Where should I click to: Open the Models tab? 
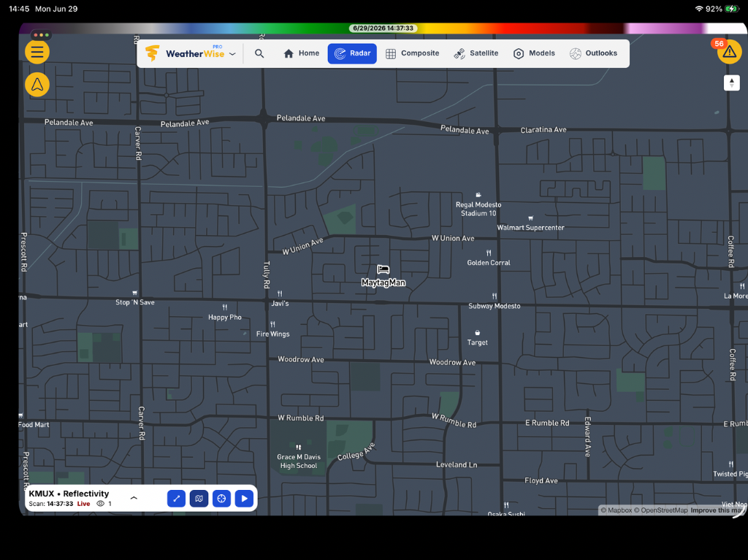(534, 53)
